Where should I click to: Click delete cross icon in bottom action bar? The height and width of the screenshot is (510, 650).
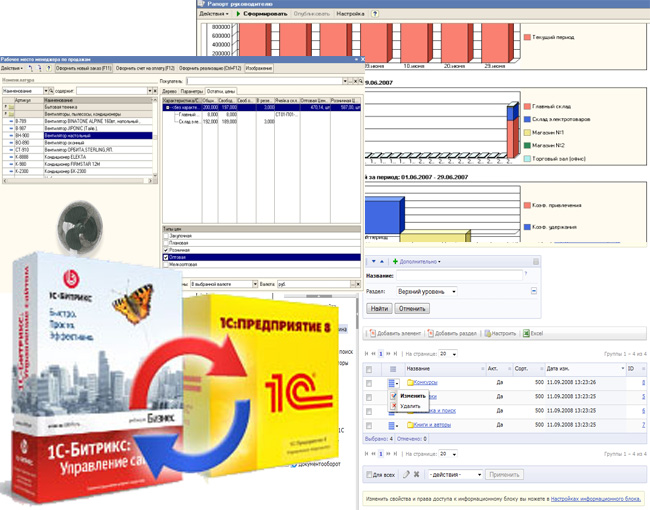[417, 474]
